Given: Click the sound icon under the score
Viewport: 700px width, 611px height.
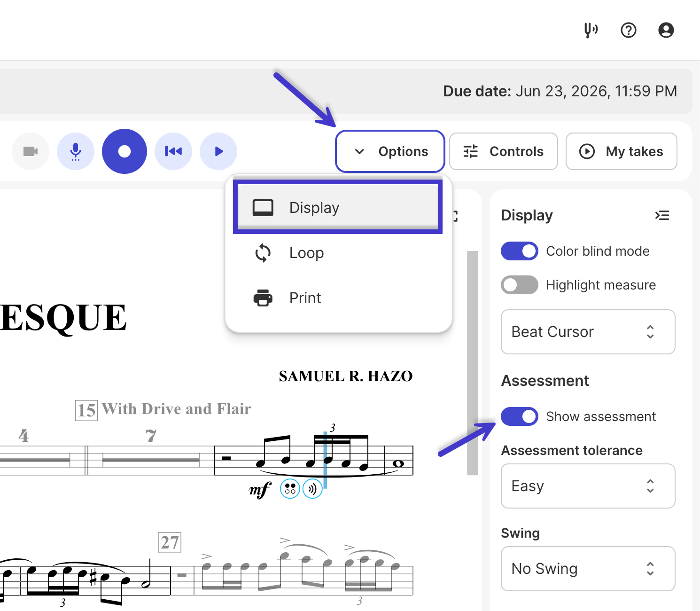Looking at the screenshot, I should 312,489.
